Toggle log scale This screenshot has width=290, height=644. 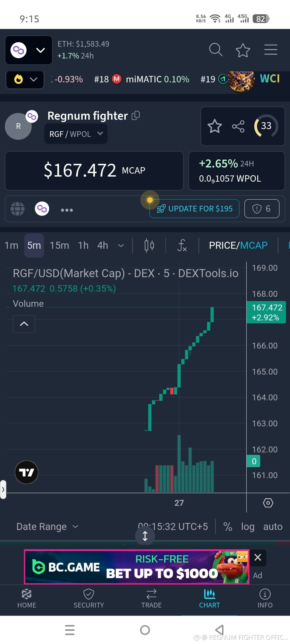point(248,526)
